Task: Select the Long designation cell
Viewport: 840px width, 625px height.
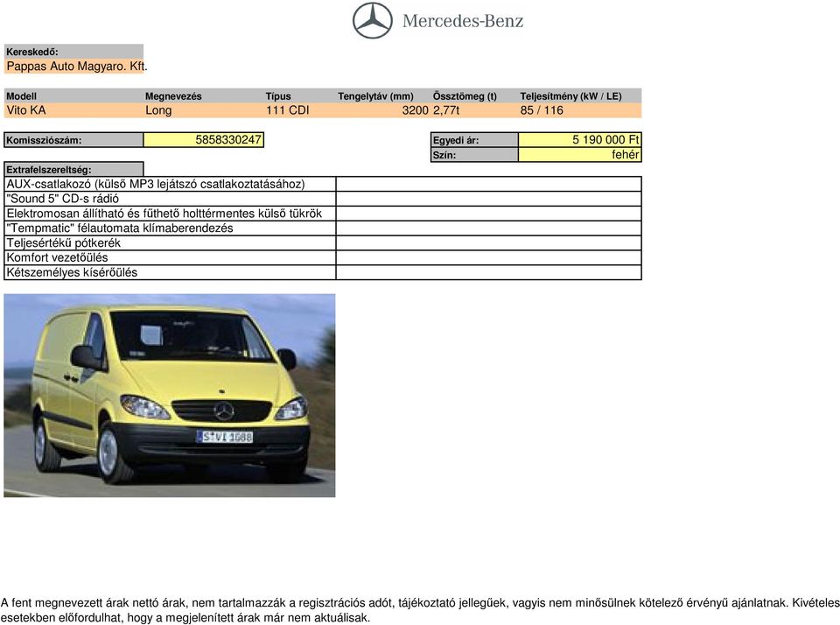Action: [x=158, y=110]
